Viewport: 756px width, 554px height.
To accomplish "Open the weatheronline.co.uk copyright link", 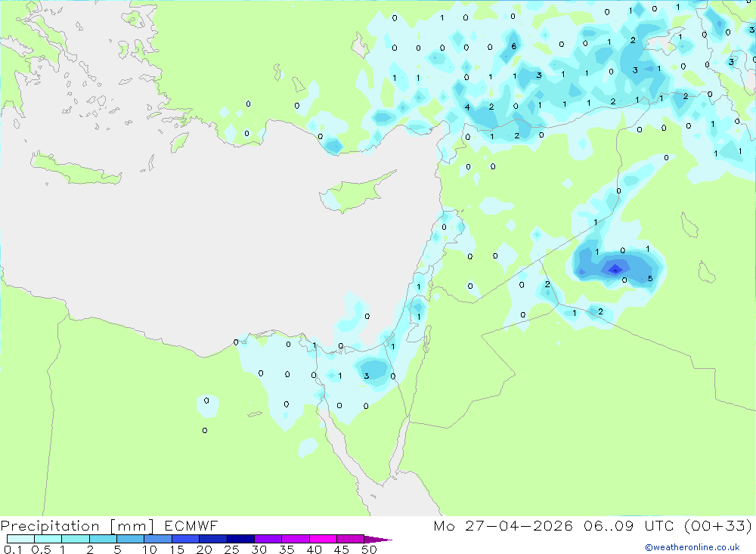I will click(x=692, y=547).
